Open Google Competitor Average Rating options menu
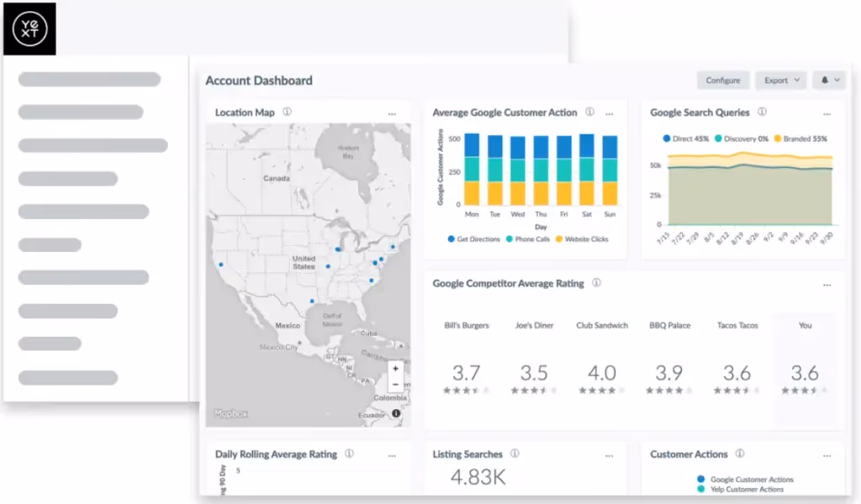This screenshot has height=504, width=861. (827, 285)
